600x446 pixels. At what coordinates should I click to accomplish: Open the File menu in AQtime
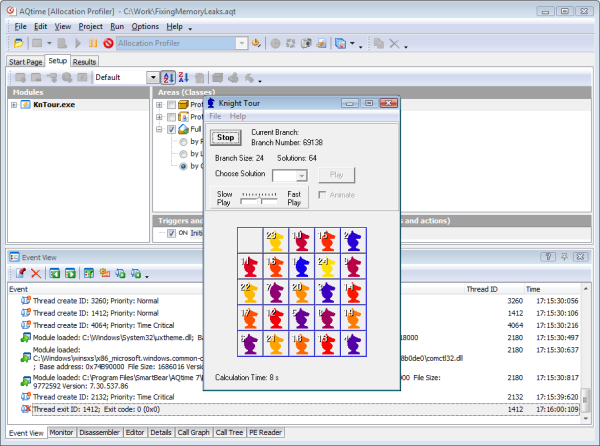[x=20, y=26]
